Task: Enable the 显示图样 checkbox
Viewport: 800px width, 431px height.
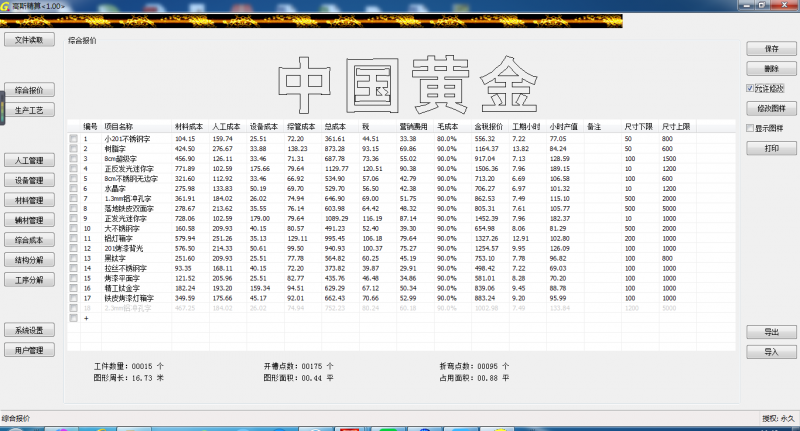Action: (750, 128)
